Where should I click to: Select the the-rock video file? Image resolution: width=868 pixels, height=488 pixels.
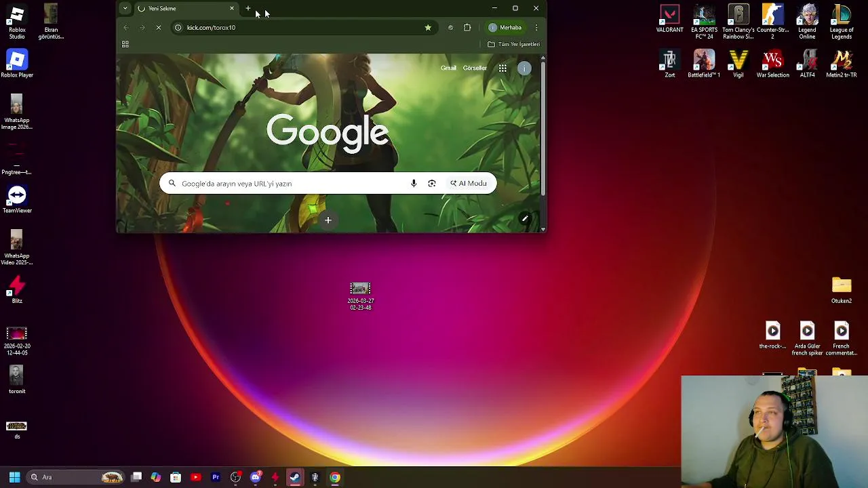click(x=772, y=335)
